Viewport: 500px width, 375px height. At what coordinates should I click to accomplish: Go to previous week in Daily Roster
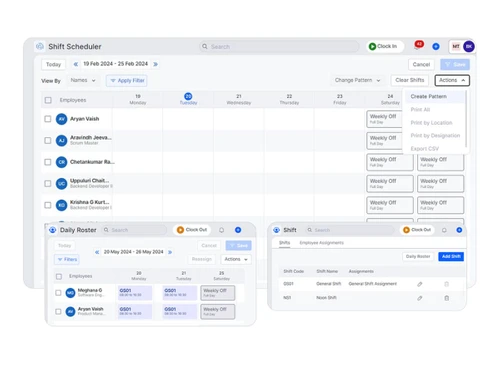tap(97, 252)
